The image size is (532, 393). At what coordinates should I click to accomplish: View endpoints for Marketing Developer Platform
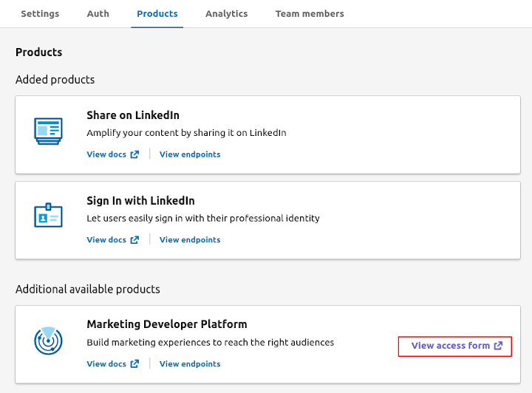pos(190,364)
